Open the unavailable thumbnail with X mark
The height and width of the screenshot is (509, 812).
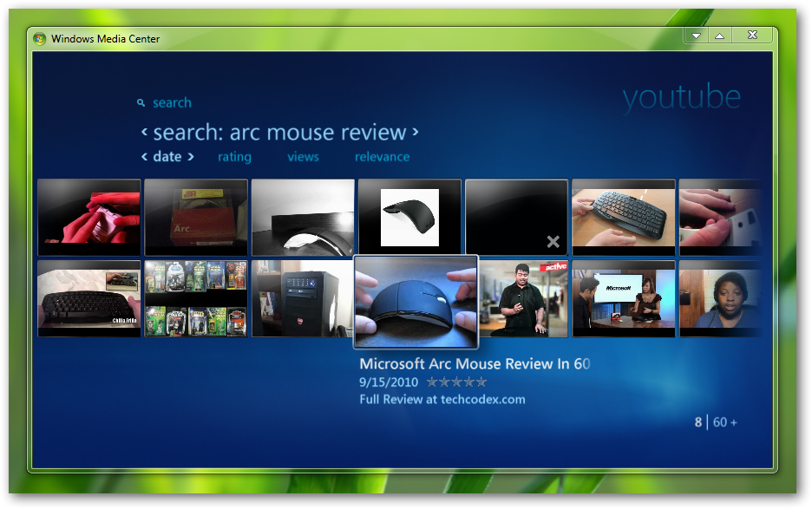pos(517,218)
